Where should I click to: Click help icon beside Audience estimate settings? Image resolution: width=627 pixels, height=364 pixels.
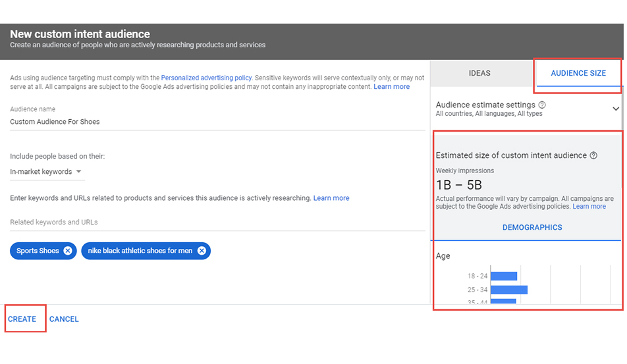[542, 105]
